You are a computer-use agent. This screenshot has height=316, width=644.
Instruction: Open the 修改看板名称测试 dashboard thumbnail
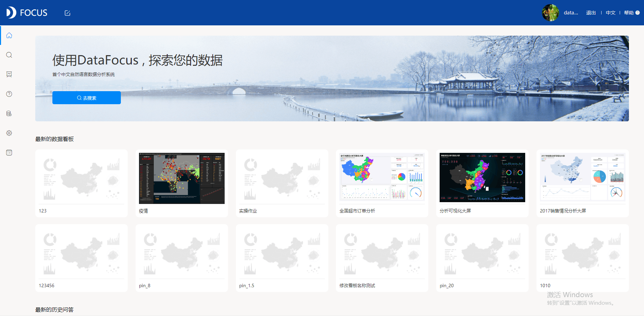pyautogui.click(x=382, y=253)
